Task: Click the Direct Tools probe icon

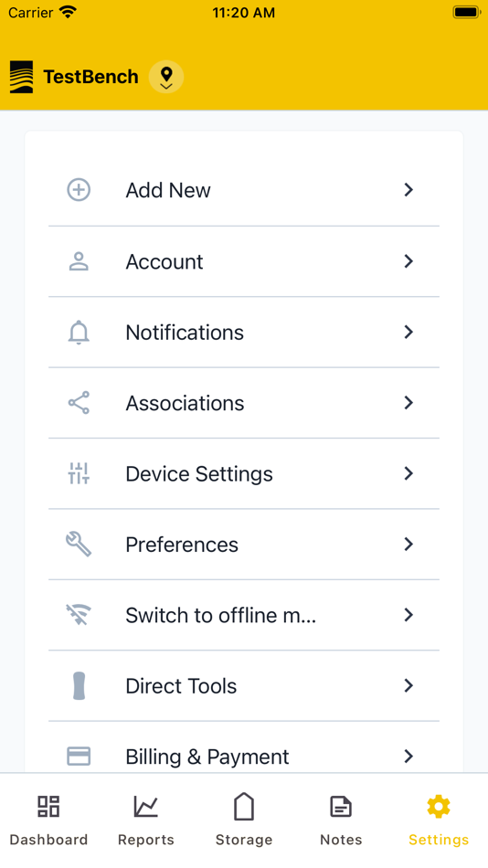Action: pyautogui.click(x=80, y=686)
